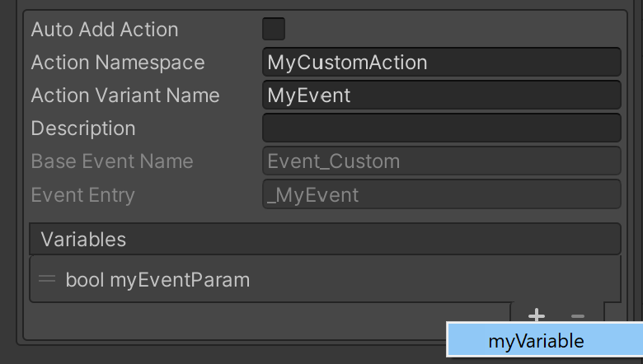Focus the Action Namespace field containing MyCustomAction

(442, 63)
